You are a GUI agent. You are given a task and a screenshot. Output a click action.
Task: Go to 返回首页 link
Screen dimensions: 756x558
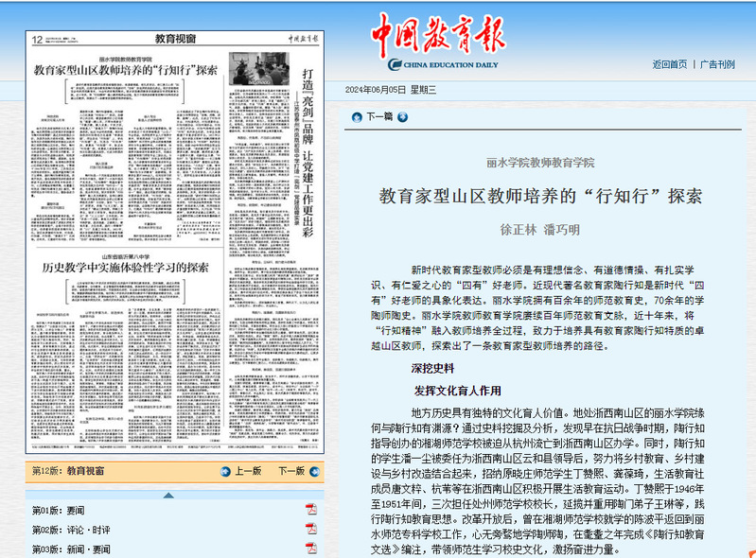tap(669, 64)
